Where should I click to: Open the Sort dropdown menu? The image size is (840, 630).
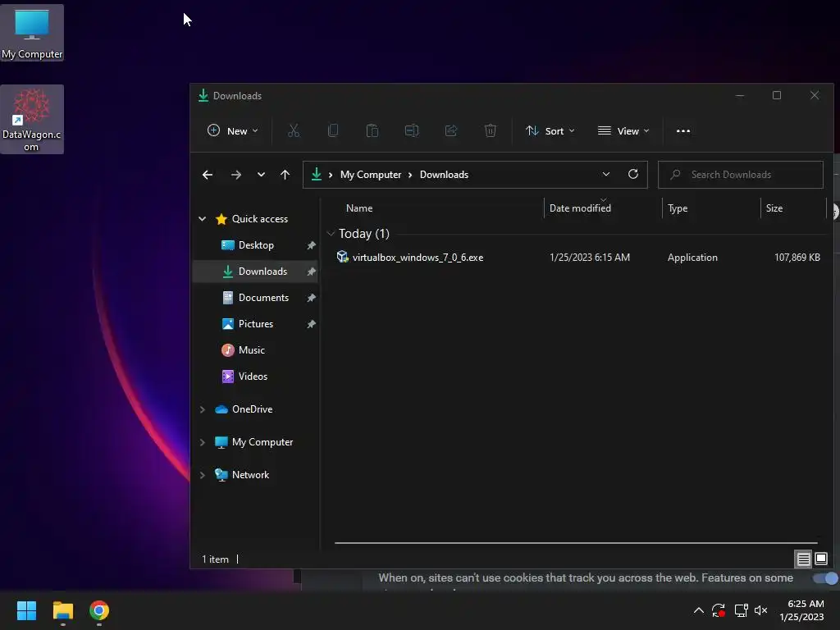pyautogui.click(x=550, y=130)
